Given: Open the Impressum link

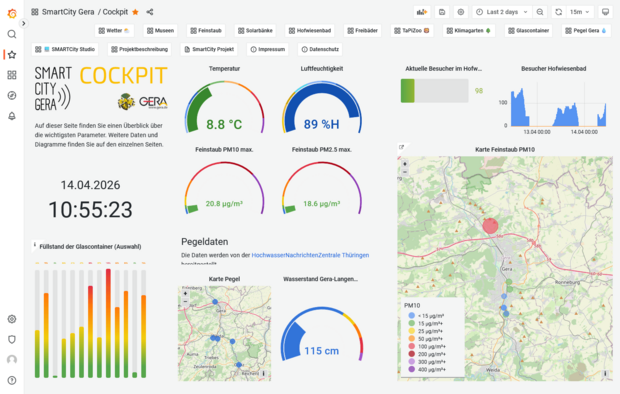Looking at the screenshot, I should [x=268, y=49].
